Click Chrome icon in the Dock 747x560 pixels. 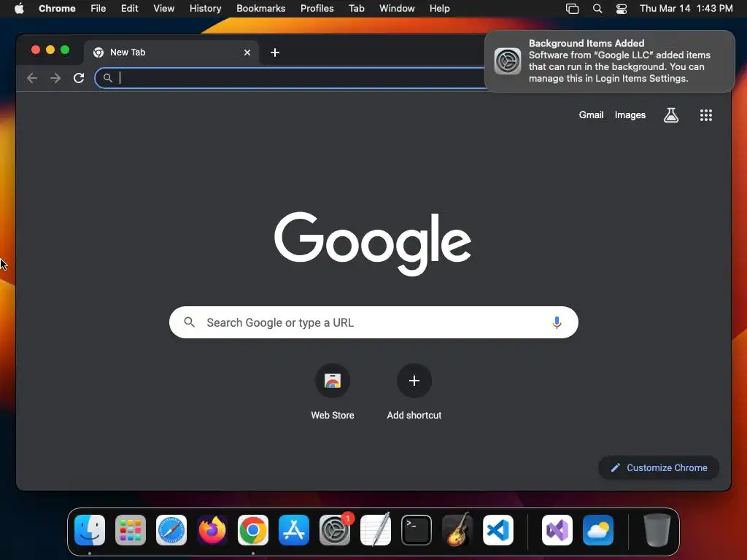coord(253,530)
